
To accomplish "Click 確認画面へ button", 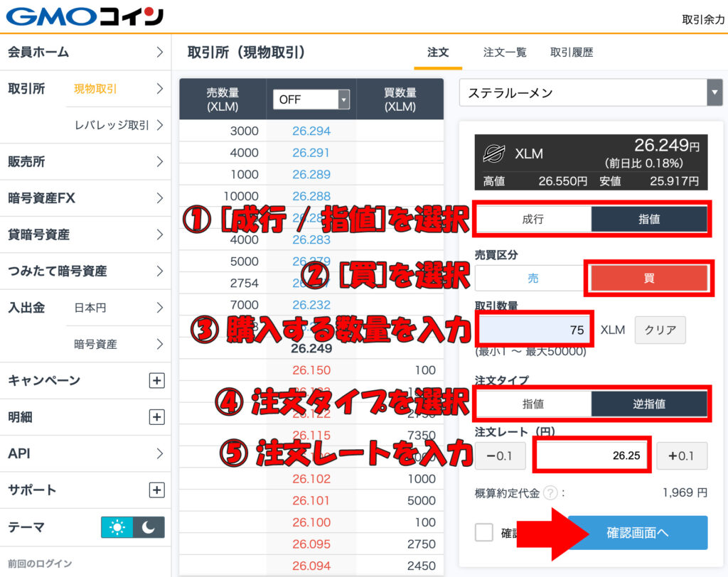I will coord(638,532).
